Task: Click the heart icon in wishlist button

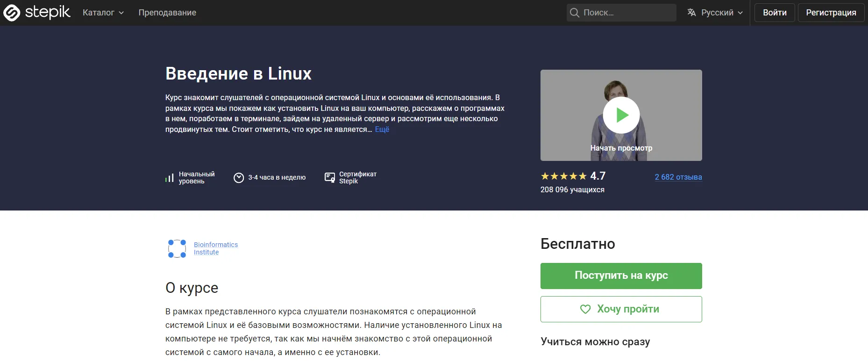Action: click(x=585, y=309)
